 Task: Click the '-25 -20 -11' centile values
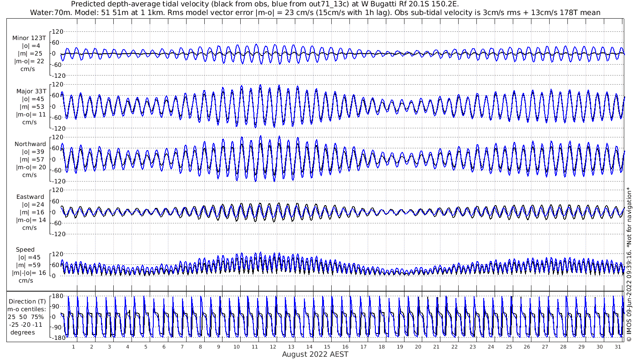click(x=26, y=325)
